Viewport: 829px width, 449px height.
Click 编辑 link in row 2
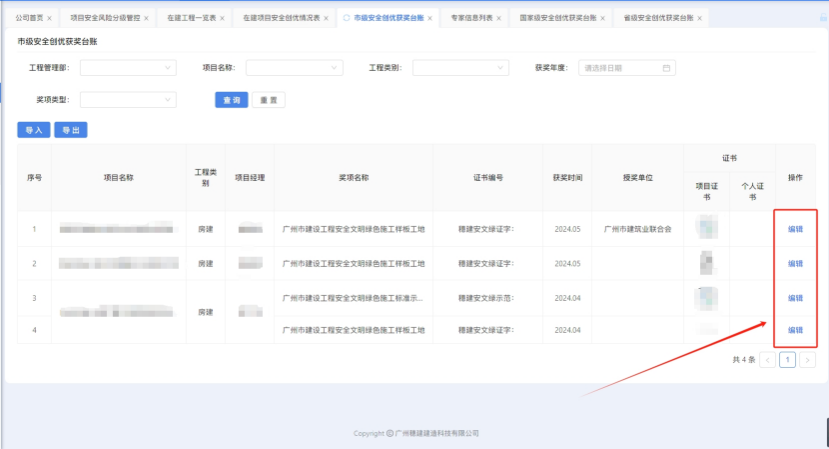795,264
